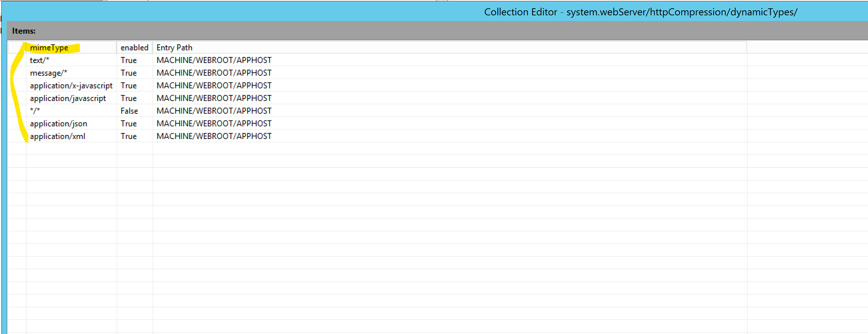Select the application/javascript mimeType entry

68,98
